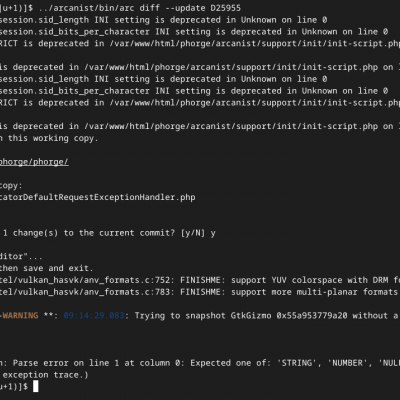400x400 pixels.
Task: Click the ../arcanist/bin/arc command path
Action: (x=86, y=8)
